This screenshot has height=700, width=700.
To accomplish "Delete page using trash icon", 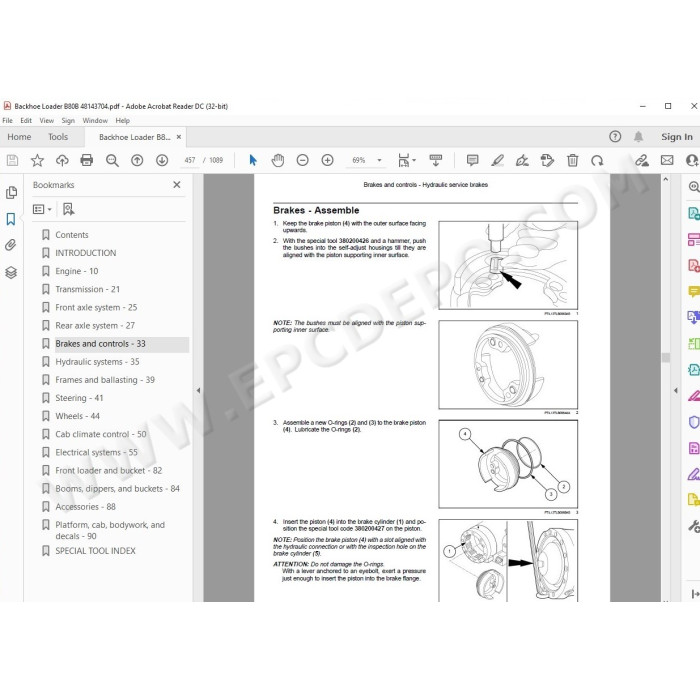I will click(573, 160).
